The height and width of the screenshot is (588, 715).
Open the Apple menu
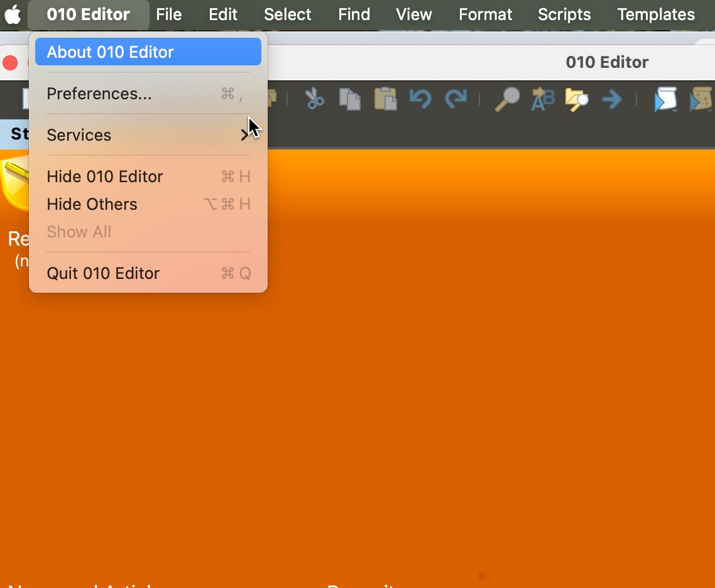pyautogui.click(x=13, y=14)
